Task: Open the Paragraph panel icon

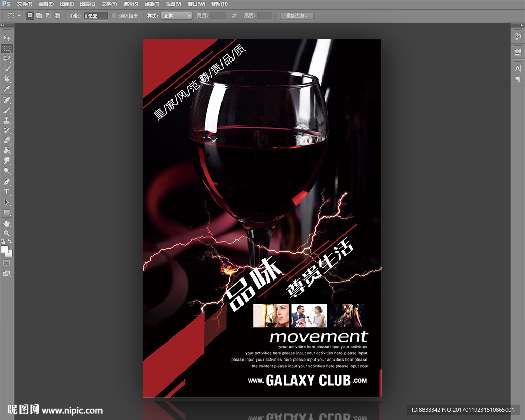Action: point(518,79)
